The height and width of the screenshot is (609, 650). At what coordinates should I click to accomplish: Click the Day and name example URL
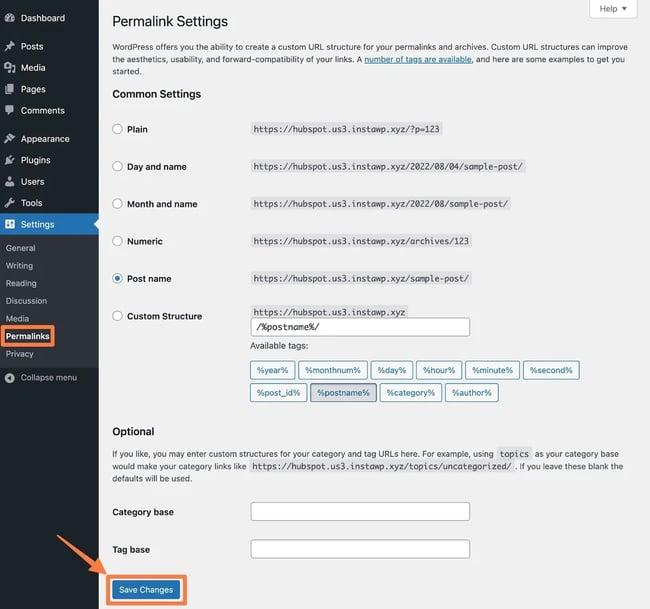click(388, 166)
